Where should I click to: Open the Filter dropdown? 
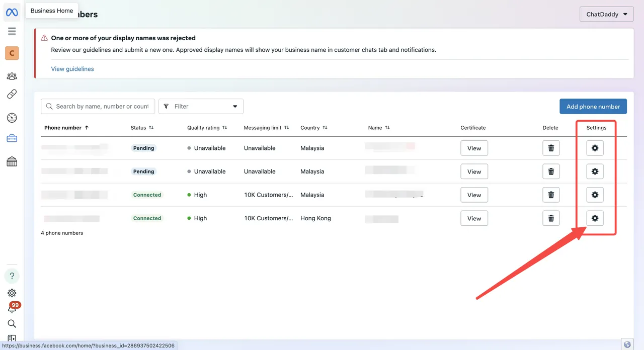tap(201, 106)
